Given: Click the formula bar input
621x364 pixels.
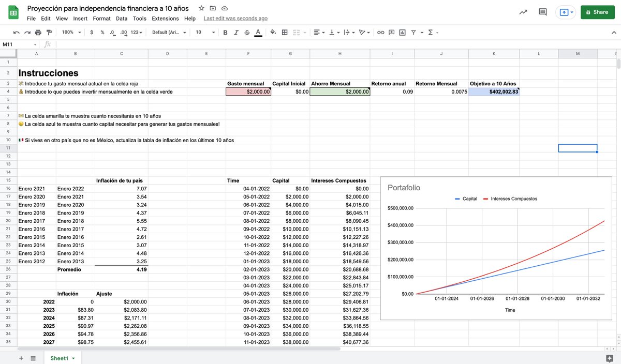Looking at the screenshot, I should (x=336, y=44).
